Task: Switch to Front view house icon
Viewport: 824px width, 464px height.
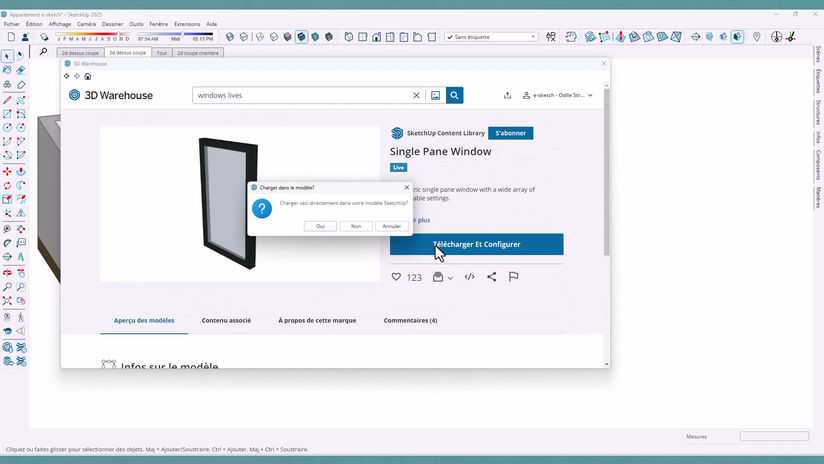Action: [x=376, y=37]
